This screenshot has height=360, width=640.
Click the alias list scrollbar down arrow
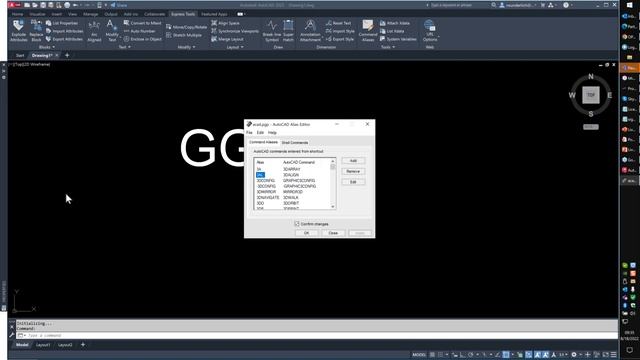(x=333, y=207)
